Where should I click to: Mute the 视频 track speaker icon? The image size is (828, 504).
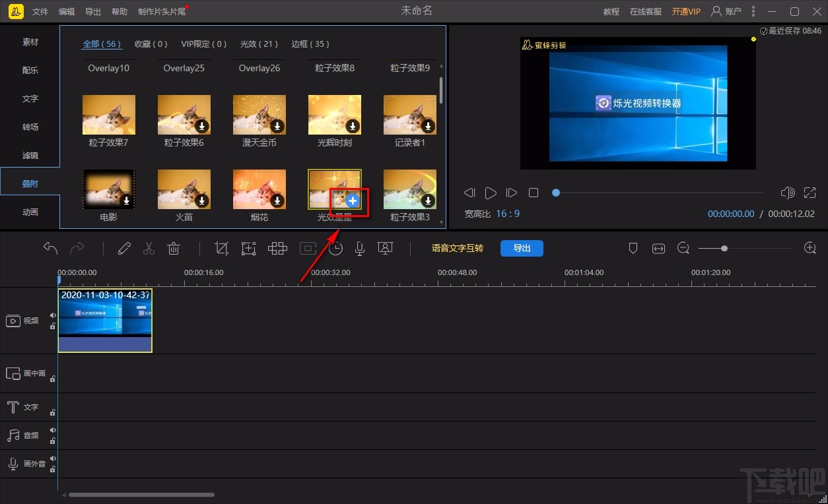tap(53, 315)
